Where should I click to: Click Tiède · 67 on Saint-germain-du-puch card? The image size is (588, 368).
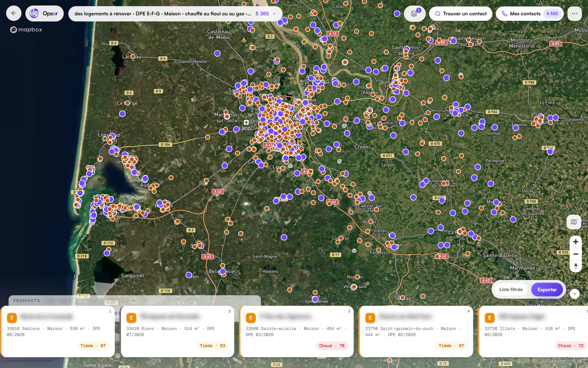click(x=451, y=346)
